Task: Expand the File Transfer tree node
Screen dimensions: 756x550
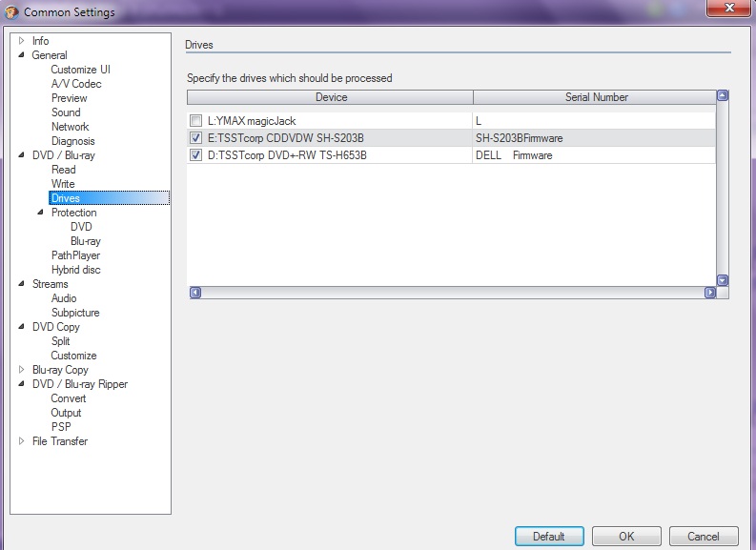Action: 21,440
